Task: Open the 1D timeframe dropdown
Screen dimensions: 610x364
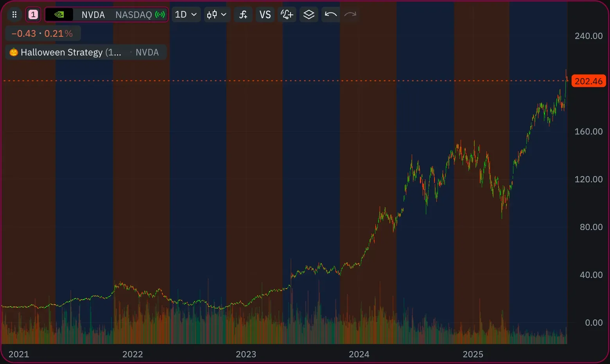Action: click(186, 15)
